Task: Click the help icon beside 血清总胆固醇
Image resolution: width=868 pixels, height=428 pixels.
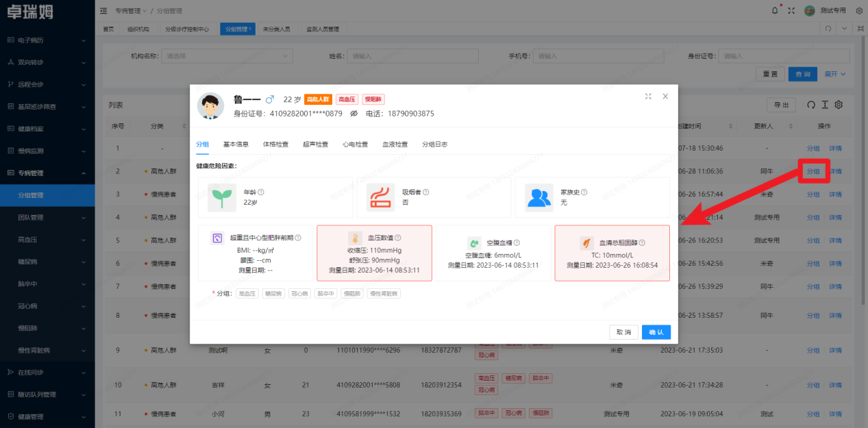Action: [642, 242]
